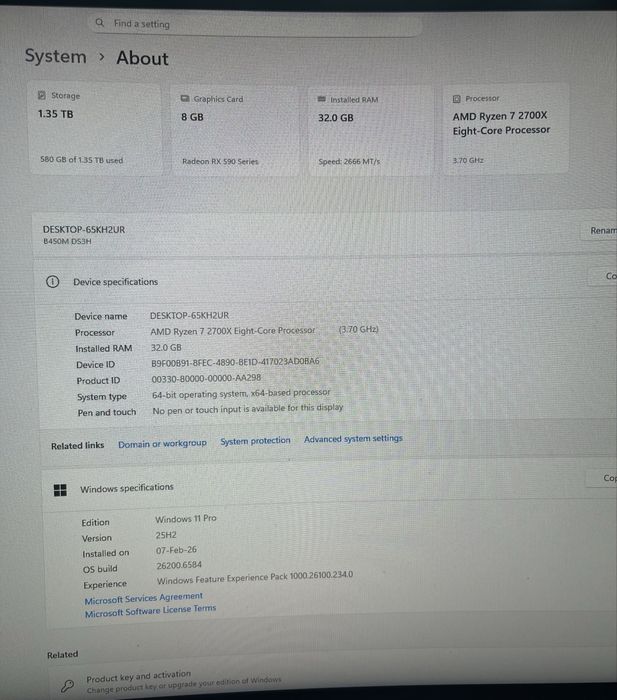Image resolution: width=617 pixels, height=700 pixels.
Task: Click the Storage card icon
Action: click(x=42, y=95)
